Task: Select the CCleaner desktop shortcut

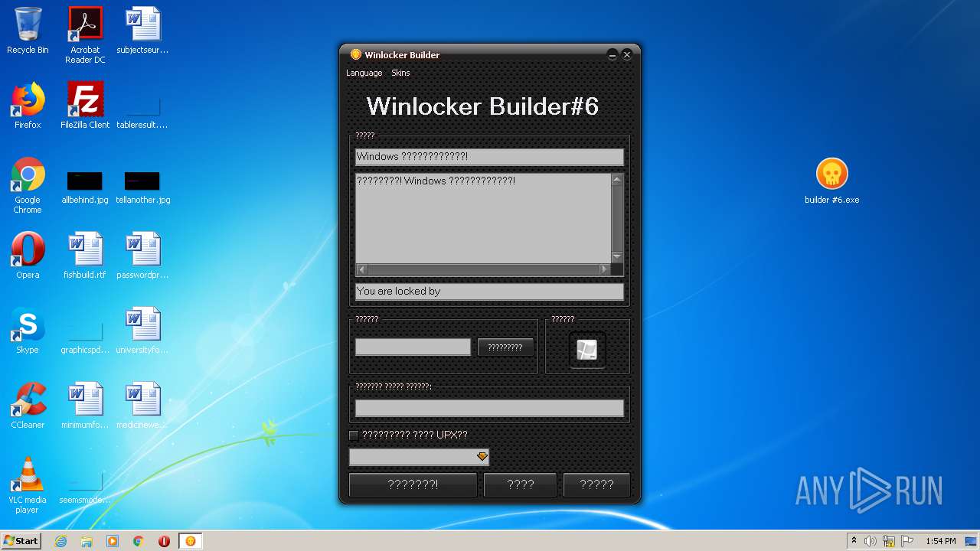Action: (28, 405)
